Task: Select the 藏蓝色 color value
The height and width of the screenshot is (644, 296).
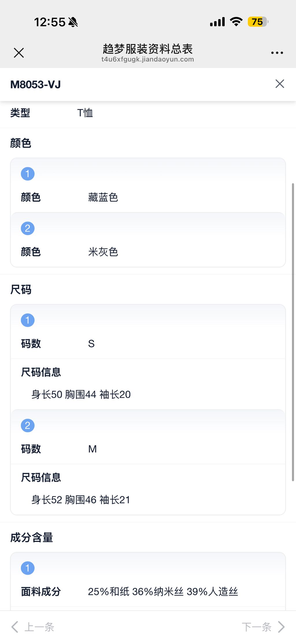Action: point(103,198)
